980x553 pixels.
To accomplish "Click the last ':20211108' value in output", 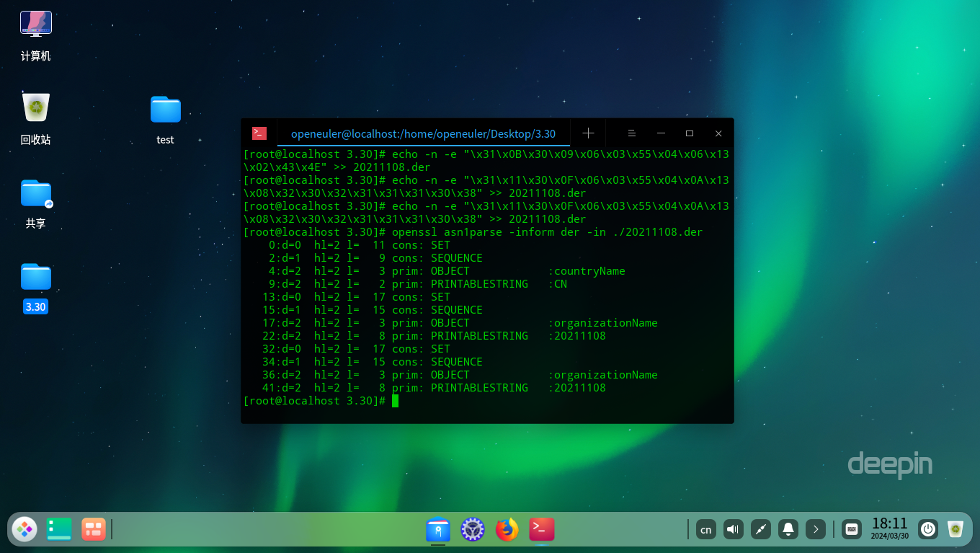I will [576, 388].
